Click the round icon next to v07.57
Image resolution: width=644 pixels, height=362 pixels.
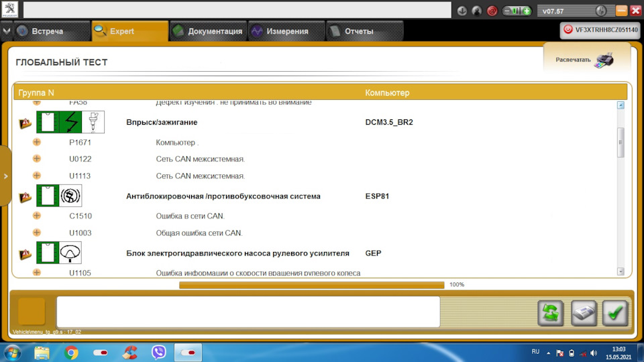(x=601, y=11)
